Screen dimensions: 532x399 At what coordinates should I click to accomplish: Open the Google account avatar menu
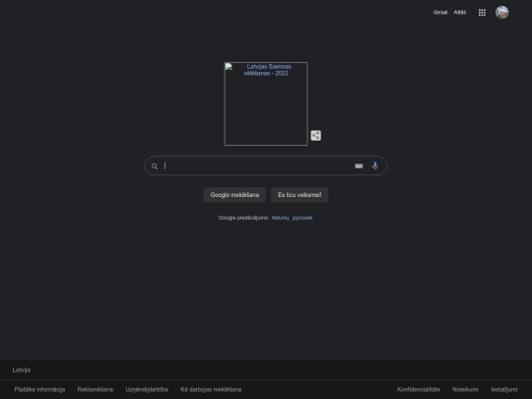(501, 13)
